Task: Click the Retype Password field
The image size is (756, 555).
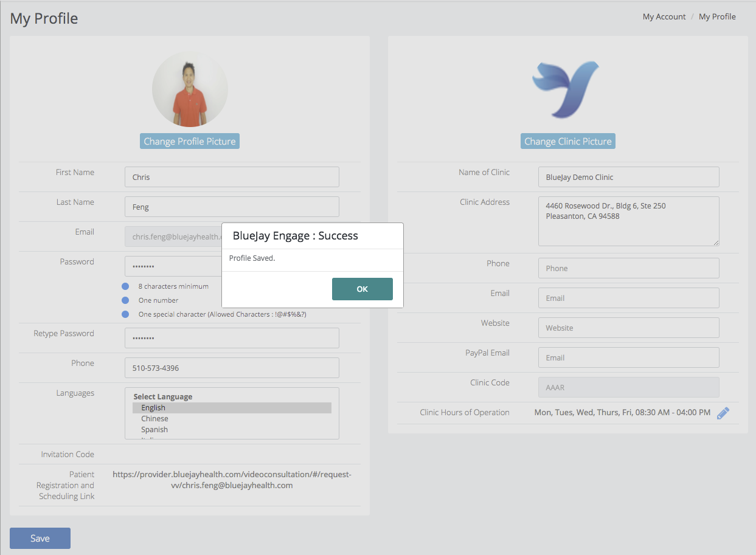Action: point(232,338)
